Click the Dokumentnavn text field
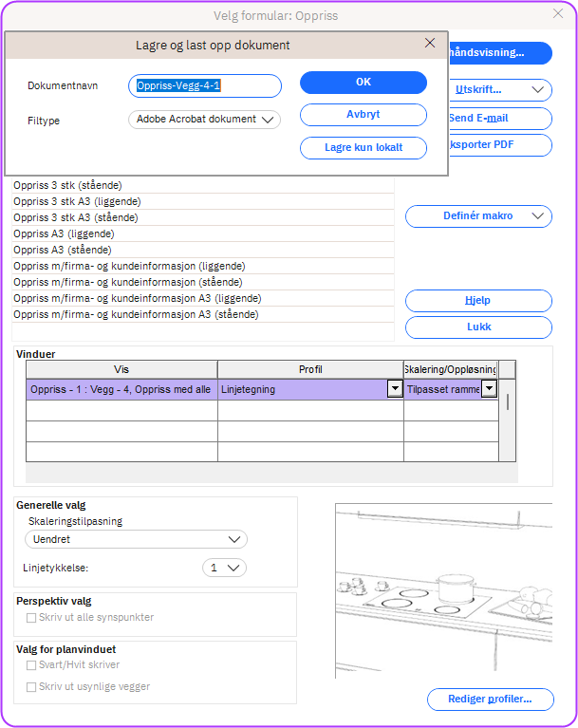 pyautogui.click(x=205, y=86)
